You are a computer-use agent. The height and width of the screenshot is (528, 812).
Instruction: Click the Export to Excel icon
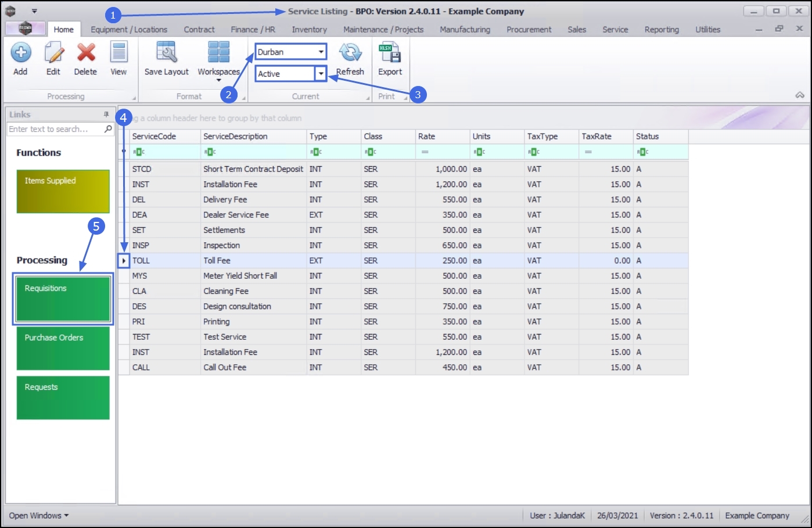click(390, 53)
